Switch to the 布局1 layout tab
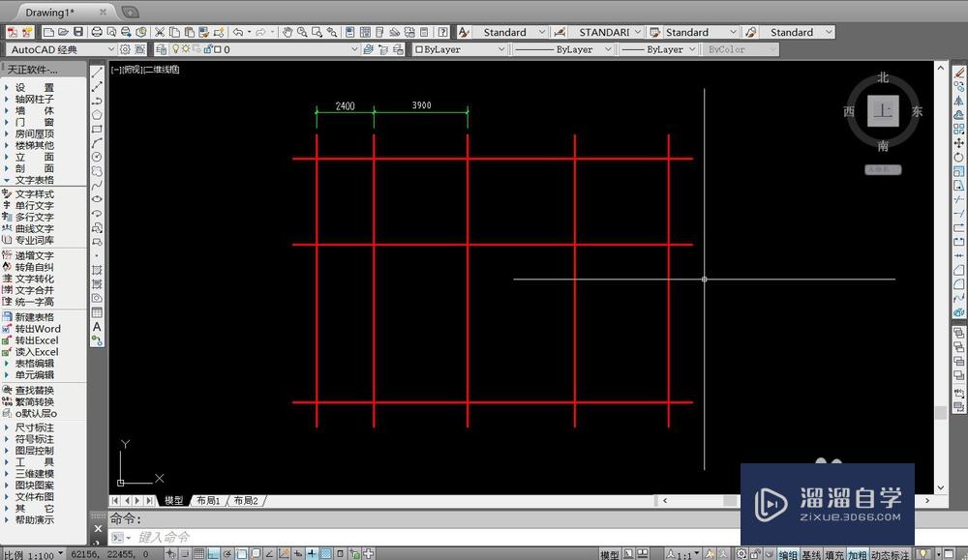The height and width of the screenshot is (560, 968). pyautogui.click(x=207, y=500)
